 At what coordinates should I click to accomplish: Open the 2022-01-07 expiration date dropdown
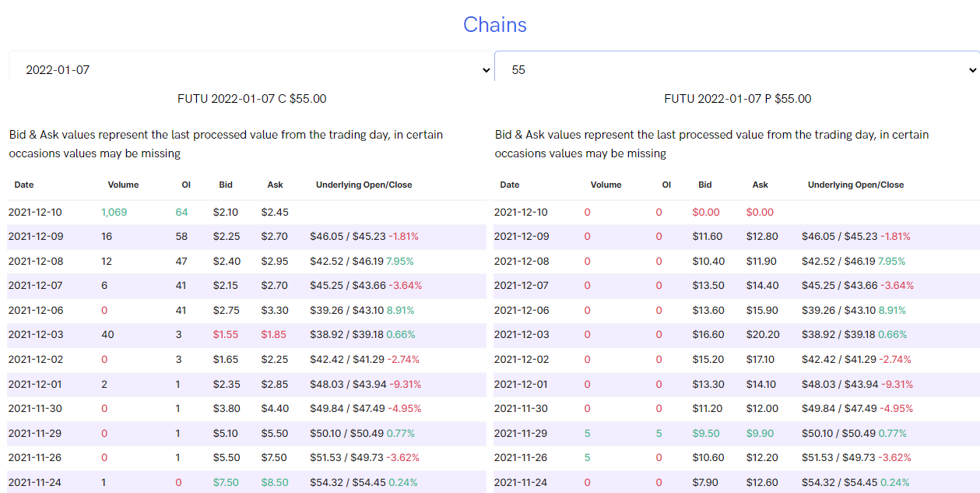point(251,69)
